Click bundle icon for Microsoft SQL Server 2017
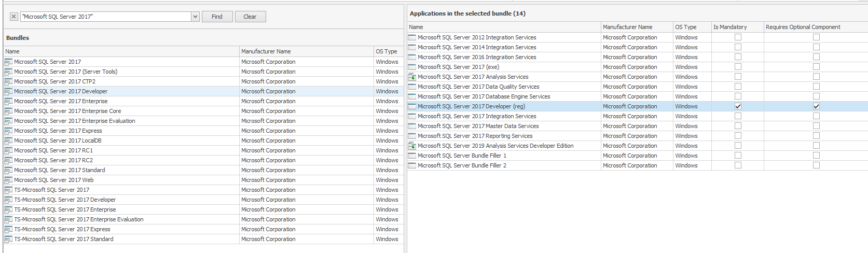The image size is (868, 253). click(x=8, y=62)
